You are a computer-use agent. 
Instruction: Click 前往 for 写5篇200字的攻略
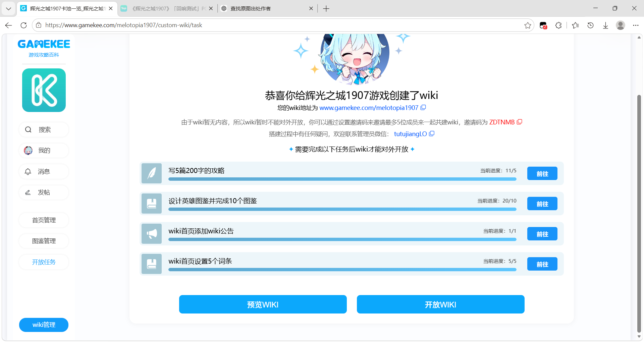pyautogui.click(x=542, y=173)
